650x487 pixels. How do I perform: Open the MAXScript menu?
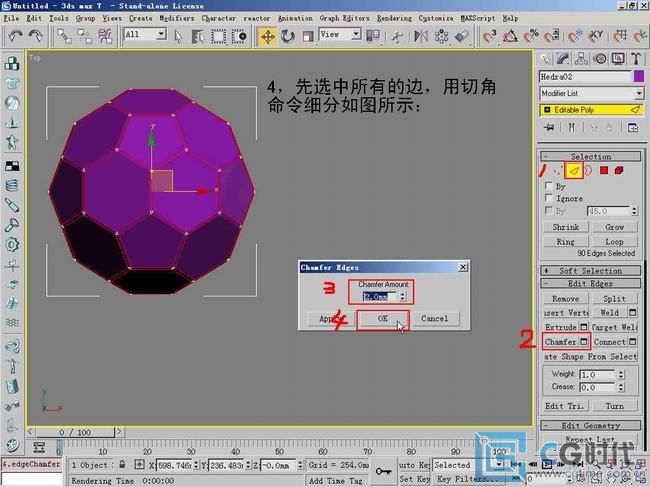(x=478, y=18)
